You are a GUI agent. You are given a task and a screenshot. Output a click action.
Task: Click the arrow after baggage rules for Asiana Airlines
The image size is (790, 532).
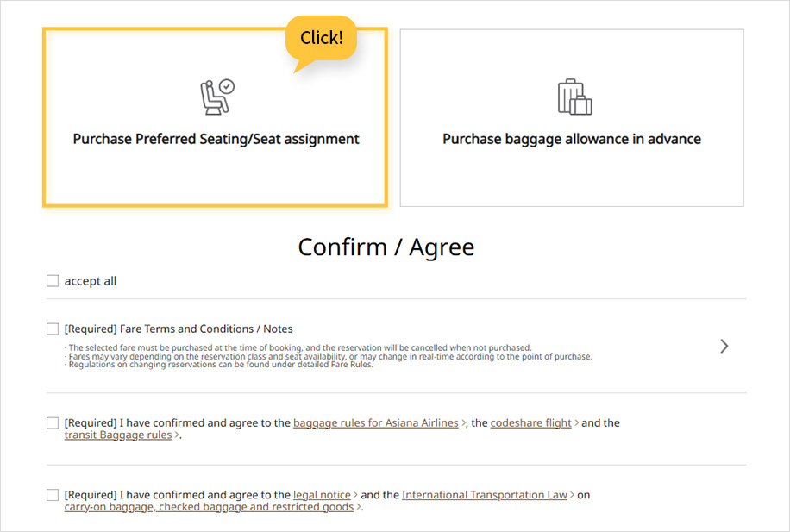click(x=463, y=423)
